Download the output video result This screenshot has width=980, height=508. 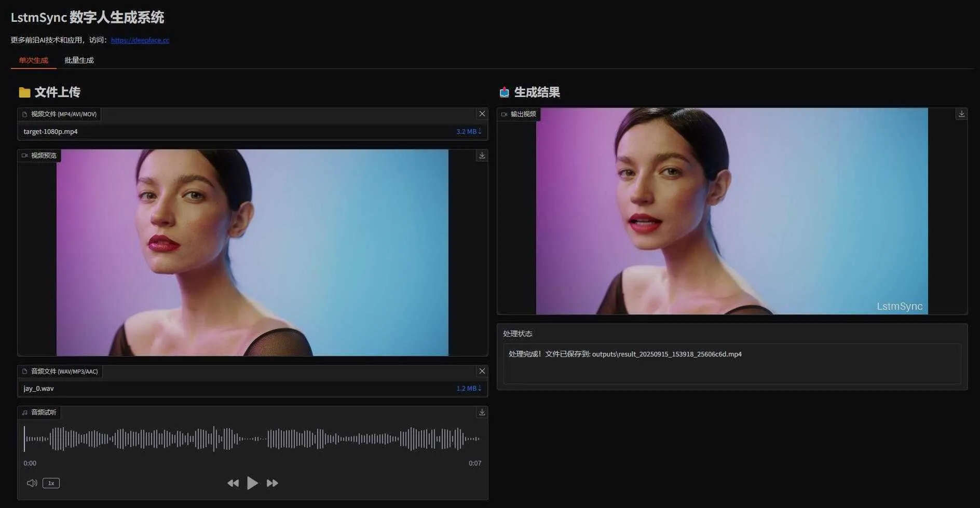point(961,114)
